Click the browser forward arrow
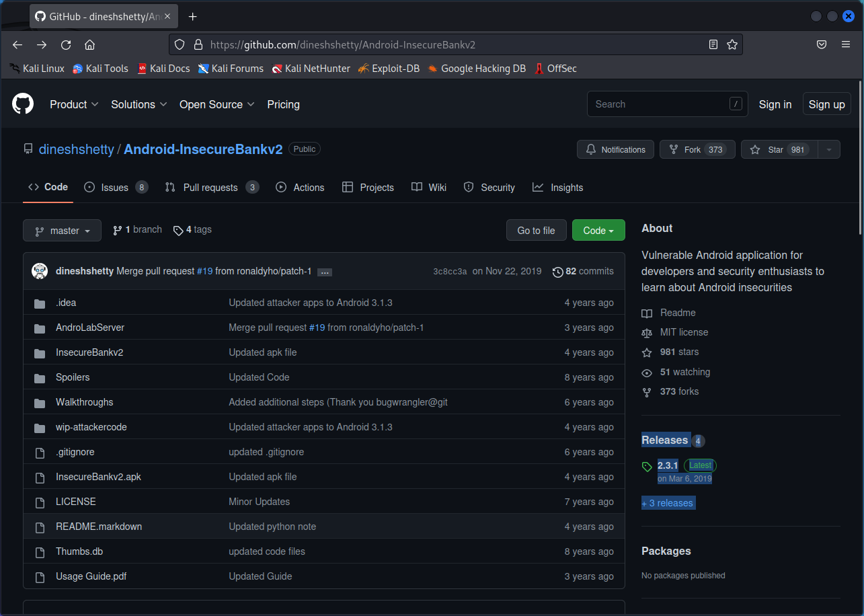The height and width of the screenshot is (616, 864). [x=42, y=44]
